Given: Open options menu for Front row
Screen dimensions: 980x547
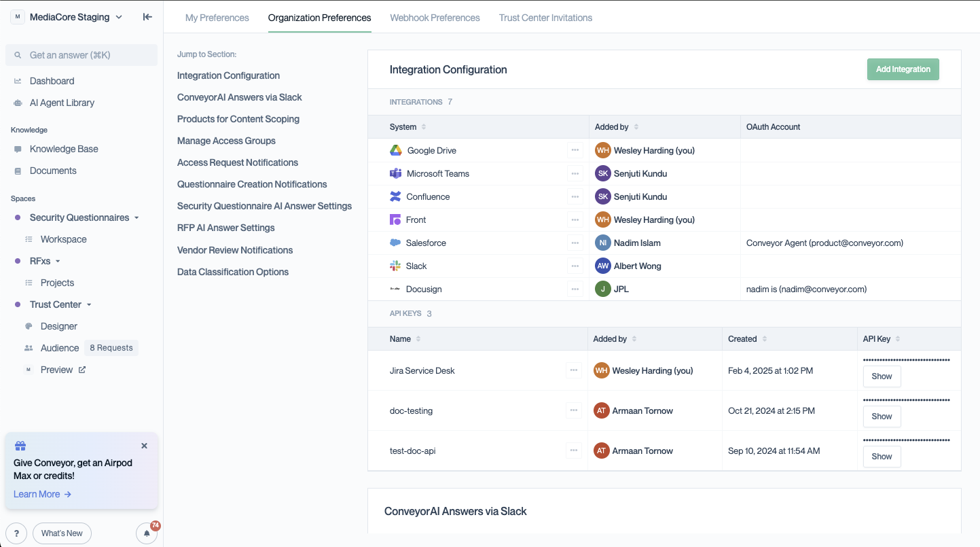Looking at the screenshot, I should click(575, 219).
